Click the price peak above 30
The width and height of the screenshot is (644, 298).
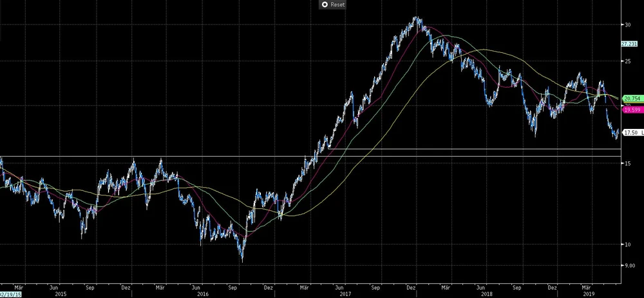(x=417, y=18)
